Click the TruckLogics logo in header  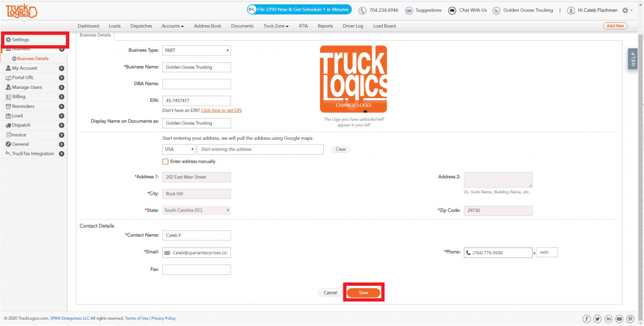[x=21, y=11]
